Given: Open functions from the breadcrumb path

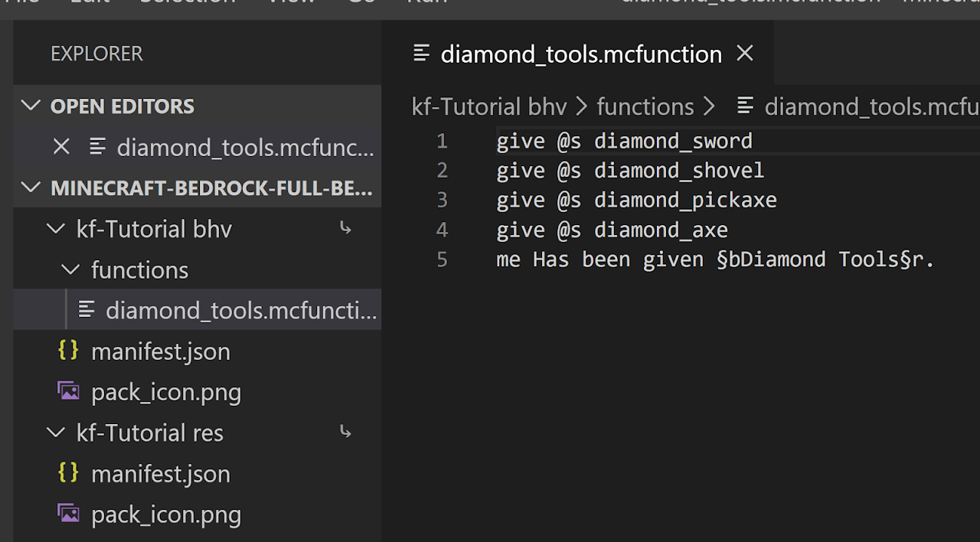Looking at the screenshot, I should 645,106.
